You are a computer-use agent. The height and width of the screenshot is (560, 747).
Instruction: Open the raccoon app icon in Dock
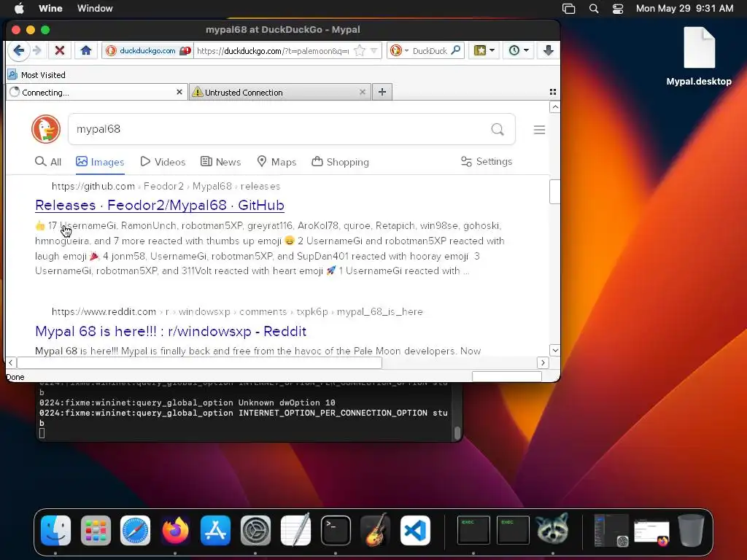[x=553, y=529]
